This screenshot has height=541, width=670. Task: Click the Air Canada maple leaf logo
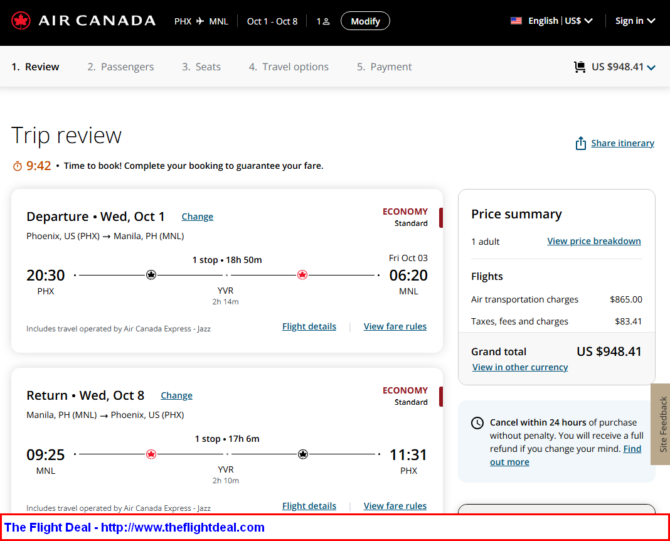click(21, 21)
